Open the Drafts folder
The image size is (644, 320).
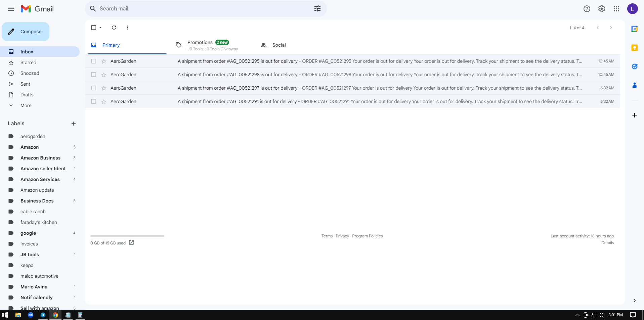click(40, 95)
